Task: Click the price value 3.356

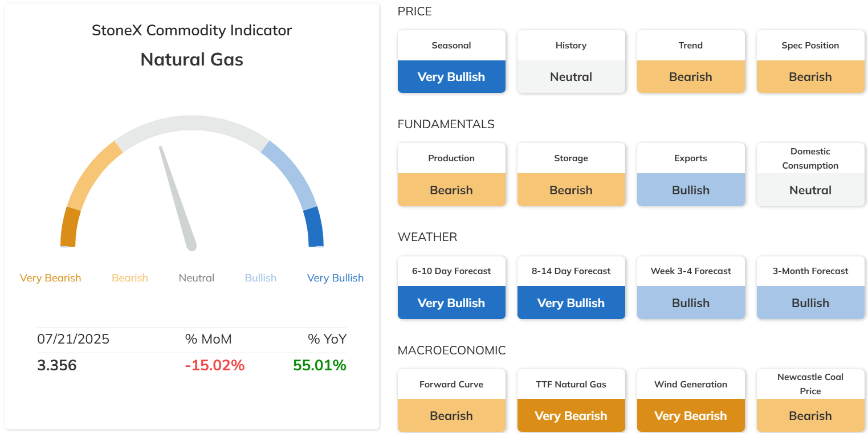Action: click(x=57, y=365)
